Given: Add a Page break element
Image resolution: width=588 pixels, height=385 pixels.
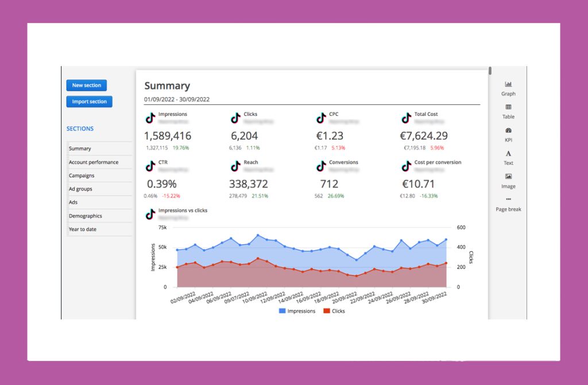Looking at the screenshot, I should point(508,200).
